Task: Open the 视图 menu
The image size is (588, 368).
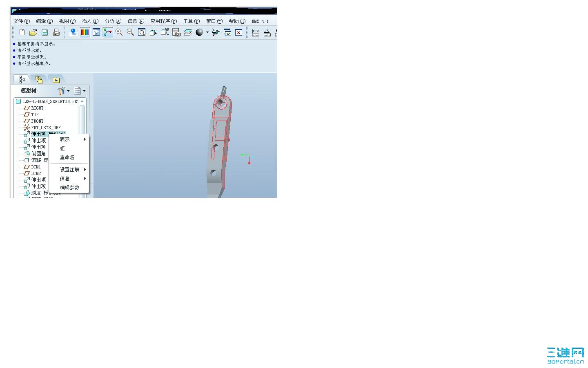Action: point(67,21)
